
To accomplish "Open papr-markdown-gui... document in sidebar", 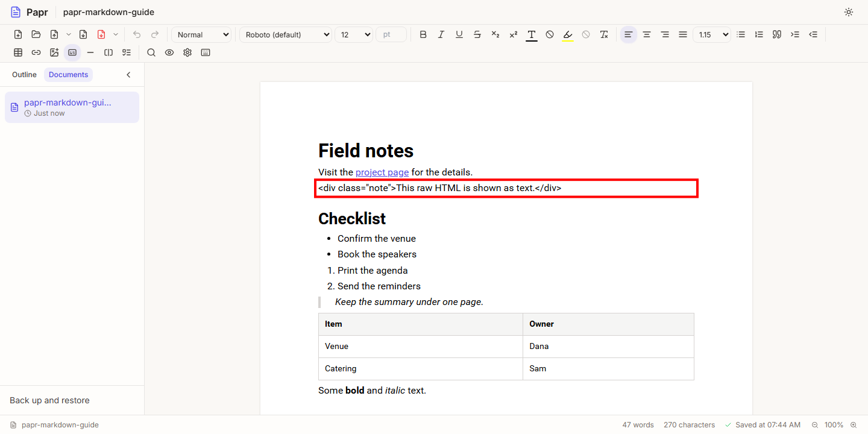I will pyautogui.click(x=72, y=107).
